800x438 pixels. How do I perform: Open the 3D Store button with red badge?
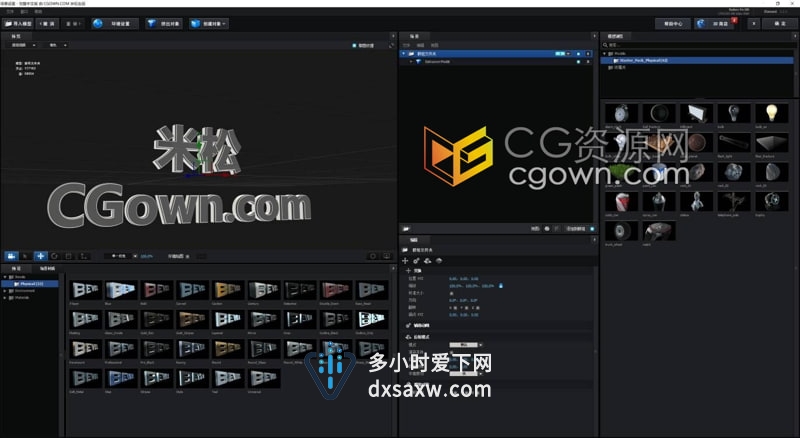(715, 23)
